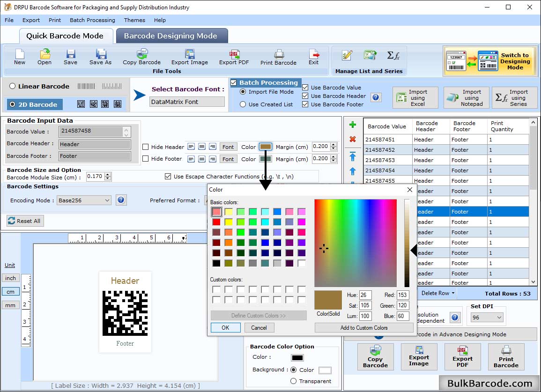
Task: Toggle the Batch Processing checkbox
Action: (234, 82)
